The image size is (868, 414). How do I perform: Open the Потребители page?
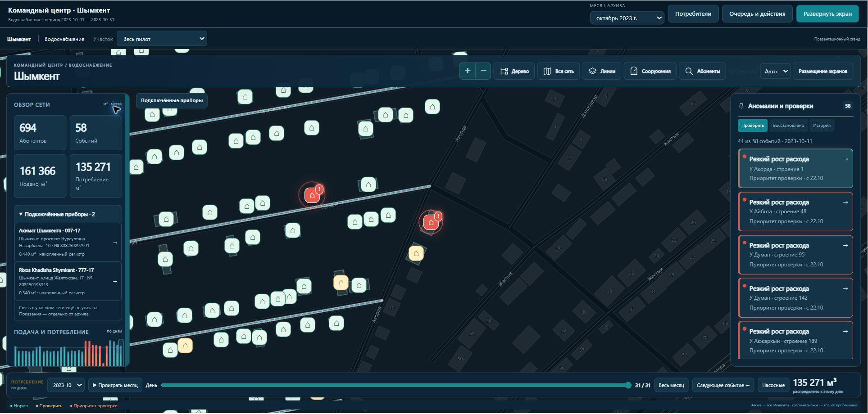tap(693, 14)
